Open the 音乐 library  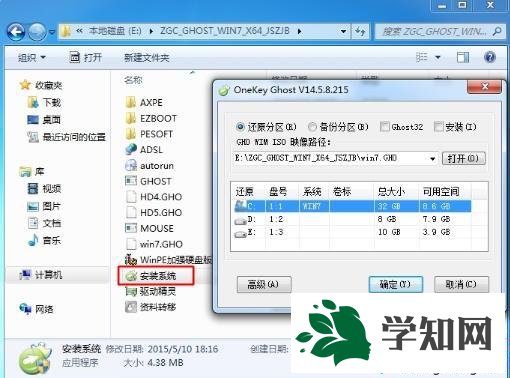pyautogui.click(x=44, y=240)
